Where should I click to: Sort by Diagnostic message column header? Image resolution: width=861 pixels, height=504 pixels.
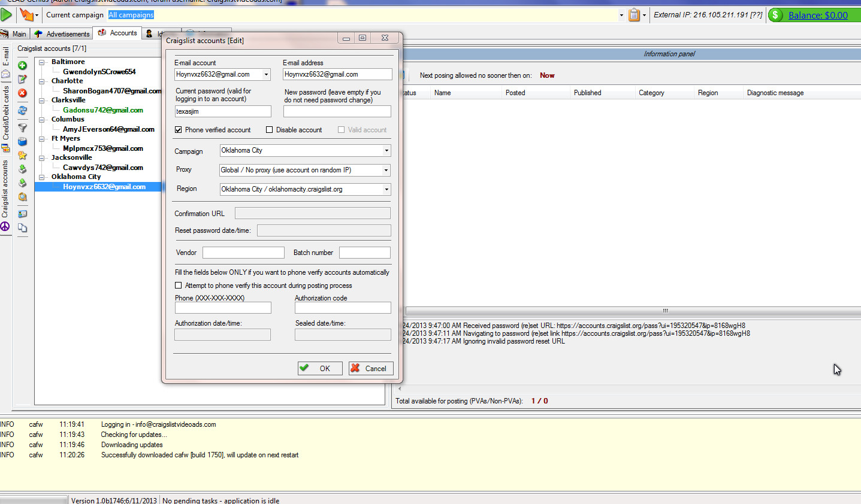point(802,93)
